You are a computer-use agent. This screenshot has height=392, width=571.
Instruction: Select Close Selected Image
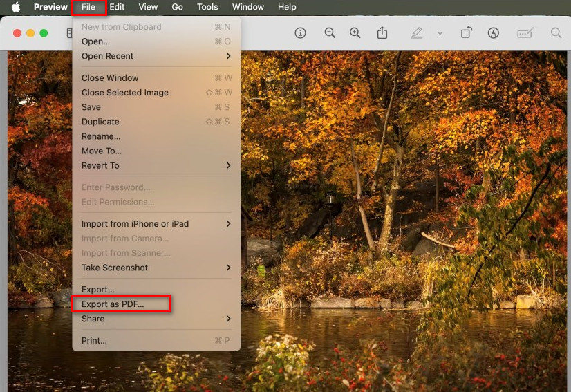click(157, 93)
